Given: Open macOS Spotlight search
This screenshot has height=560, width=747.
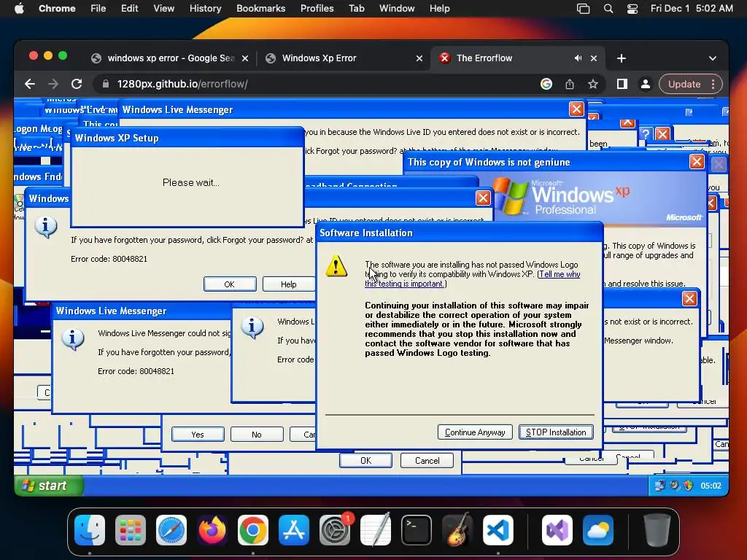Looking at the screenshot, I should [608, 9].
